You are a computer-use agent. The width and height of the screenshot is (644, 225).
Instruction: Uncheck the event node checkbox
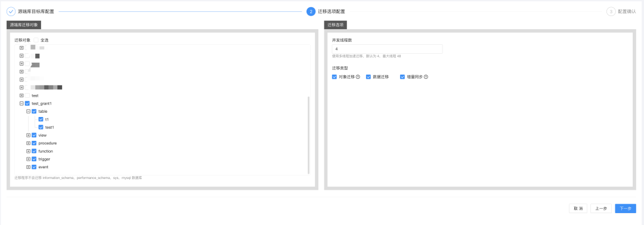coord(34,167)
